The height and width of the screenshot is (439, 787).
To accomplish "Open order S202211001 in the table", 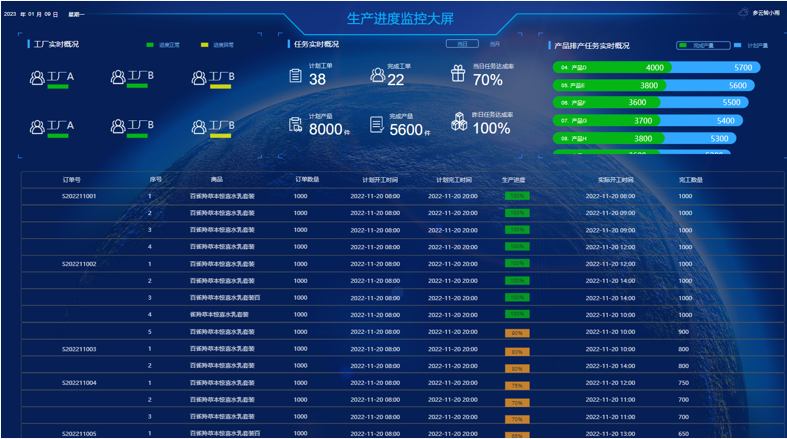I will (x=79, y=196).
